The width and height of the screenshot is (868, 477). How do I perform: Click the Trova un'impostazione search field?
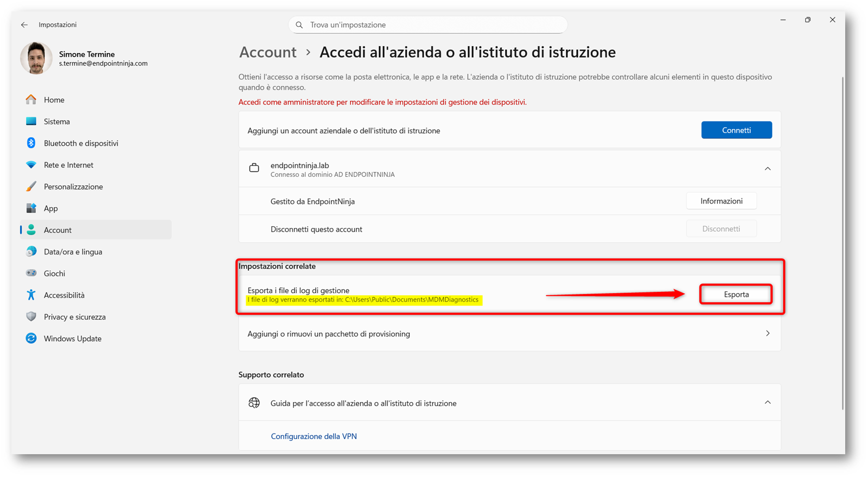pyautogui.click(x=429, y=25)
